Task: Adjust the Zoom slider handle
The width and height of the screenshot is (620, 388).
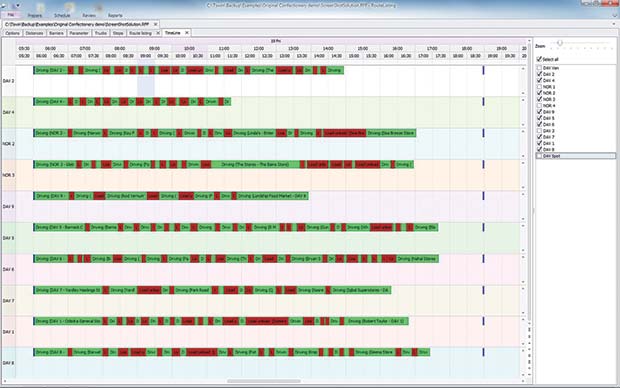Action: coord(560,43)
